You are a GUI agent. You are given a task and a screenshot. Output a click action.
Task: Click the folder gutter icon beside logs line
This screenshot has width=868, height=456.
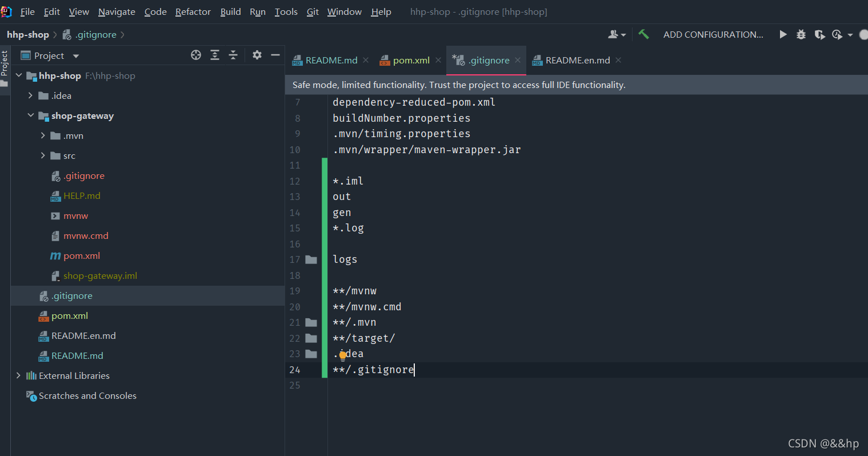(x=311, y=259)
